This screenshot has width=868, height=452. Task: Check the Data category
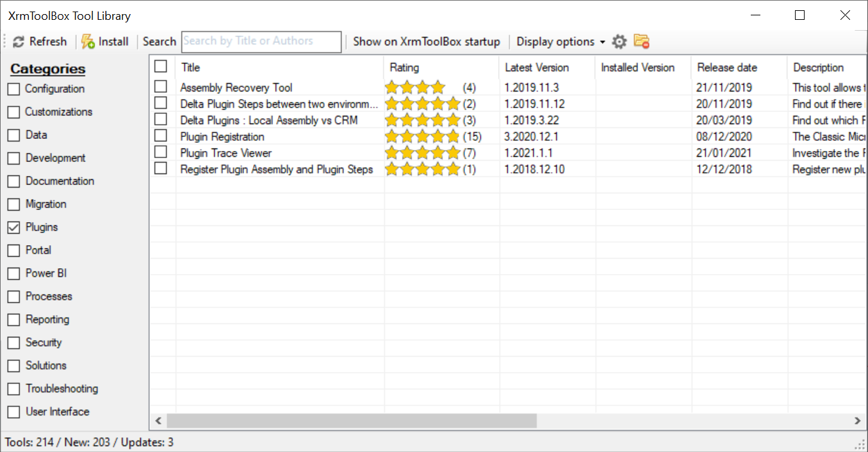point(13,135)
